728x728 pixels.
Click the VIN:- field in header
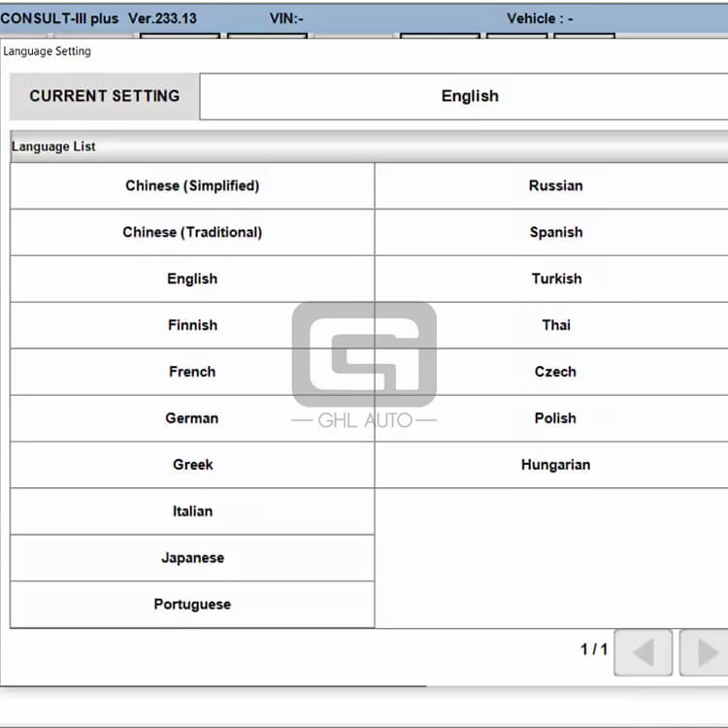point(286,18)
